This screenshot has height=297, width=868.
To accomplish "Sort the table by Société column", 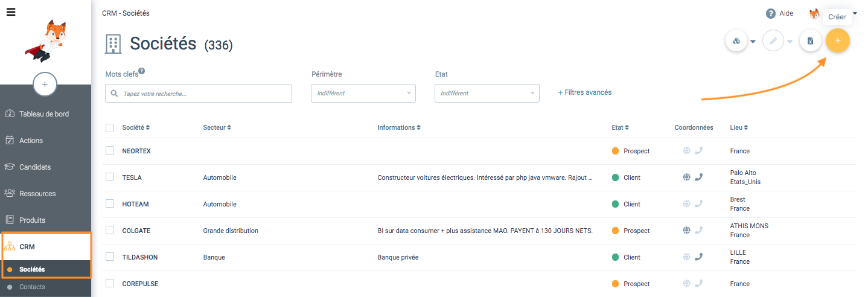I will 136,128.
